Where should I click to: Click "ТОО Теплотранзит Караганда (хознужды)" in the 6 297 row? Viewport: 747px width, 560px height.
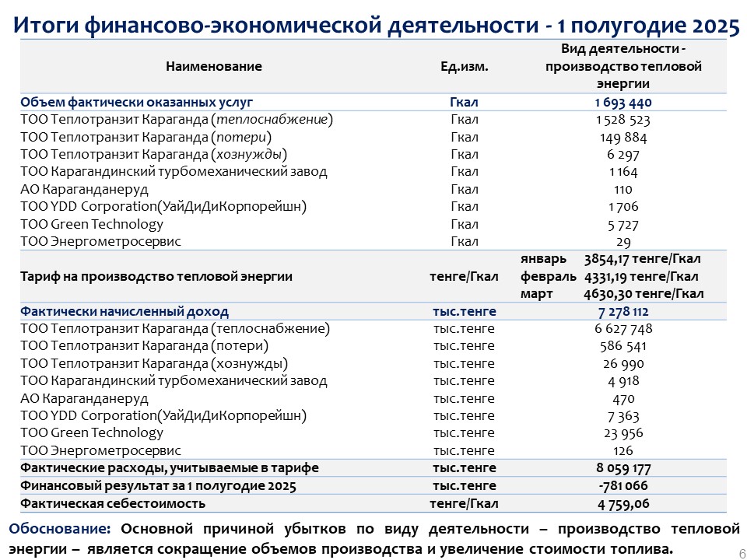(x=154, y=155)
